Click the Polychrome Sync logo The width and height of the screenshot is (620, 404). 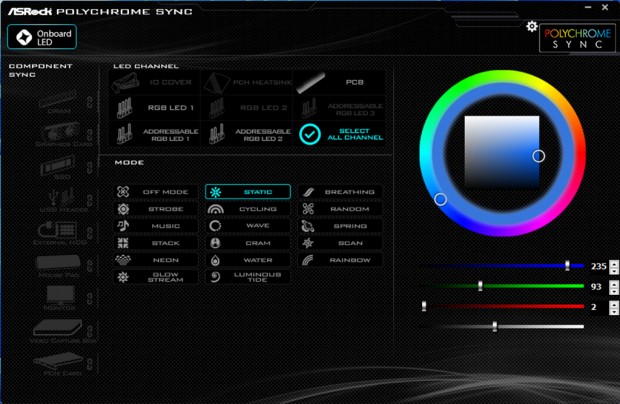[x=577, y=38]
